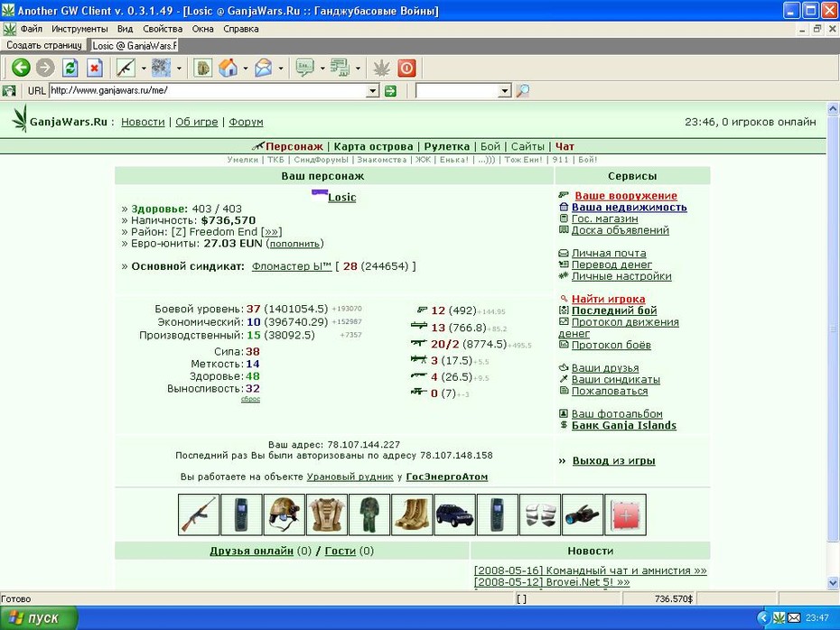
Task: Click the forum messages toolbar icon
Action: pyautogui.click(x=341, y=68)
